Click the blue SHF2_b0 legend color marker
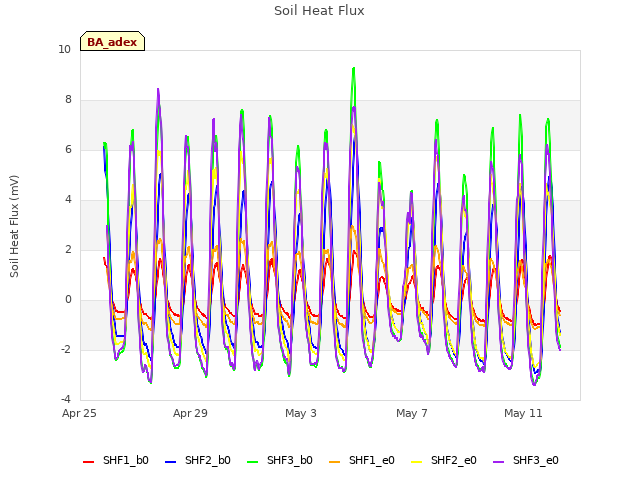 click(171, 462)
